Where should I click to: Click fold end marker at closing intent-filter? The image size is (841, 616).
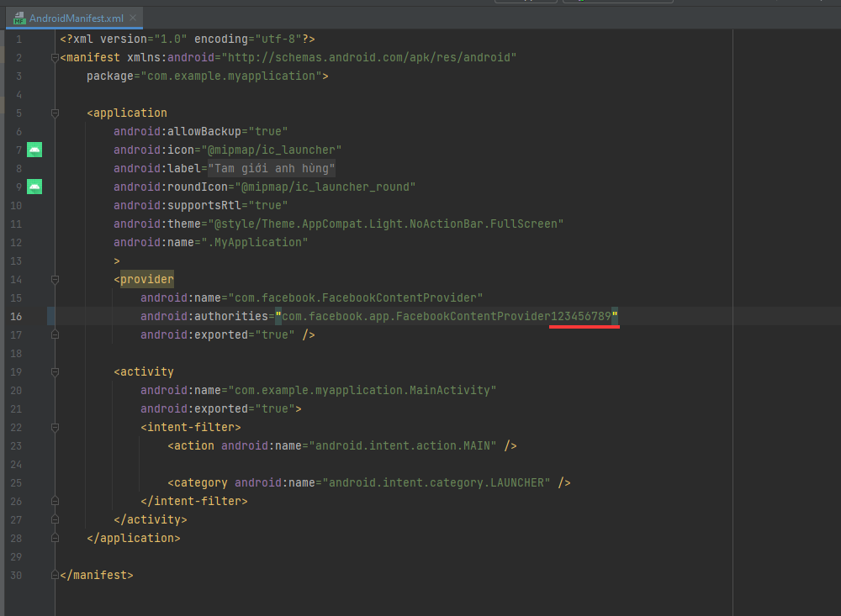coord(55,502)
